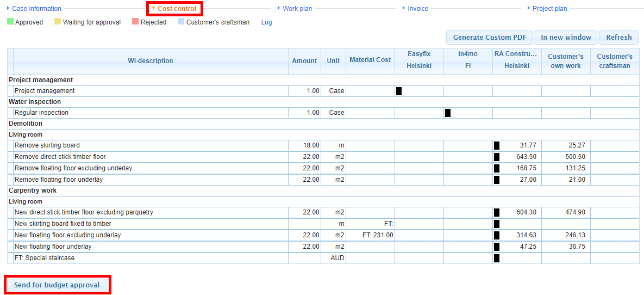Click the WI-description column header
Image resolution: width=644 pixels, height=295 pixels.
(x=151, y=61)
